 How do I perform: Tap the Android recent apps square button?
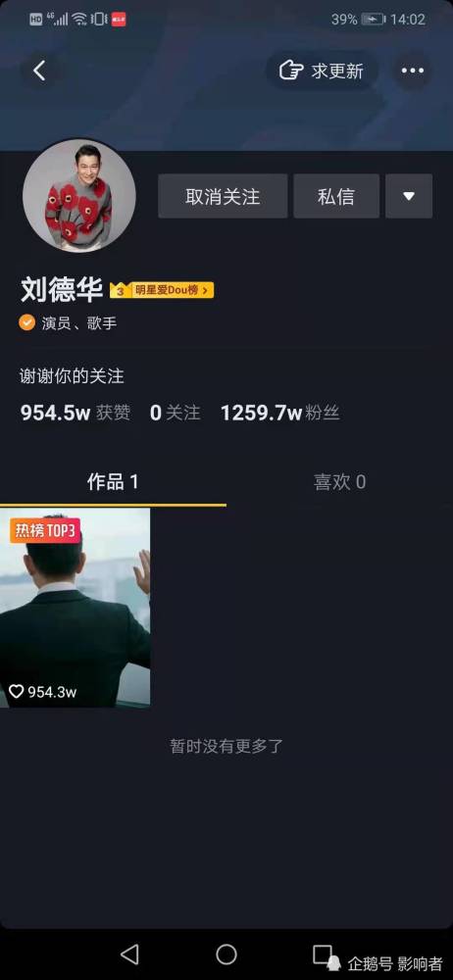click(323, 955)
